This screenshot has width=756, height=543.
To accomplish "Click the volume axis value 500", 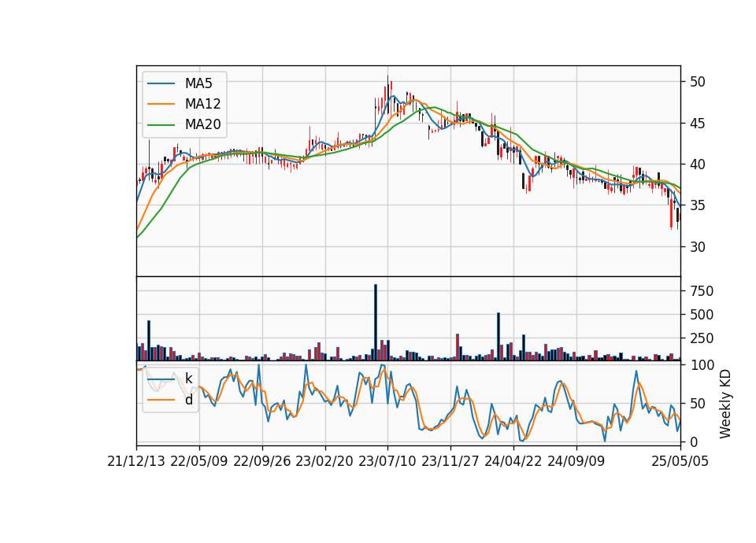I will (x=702, y=315).
